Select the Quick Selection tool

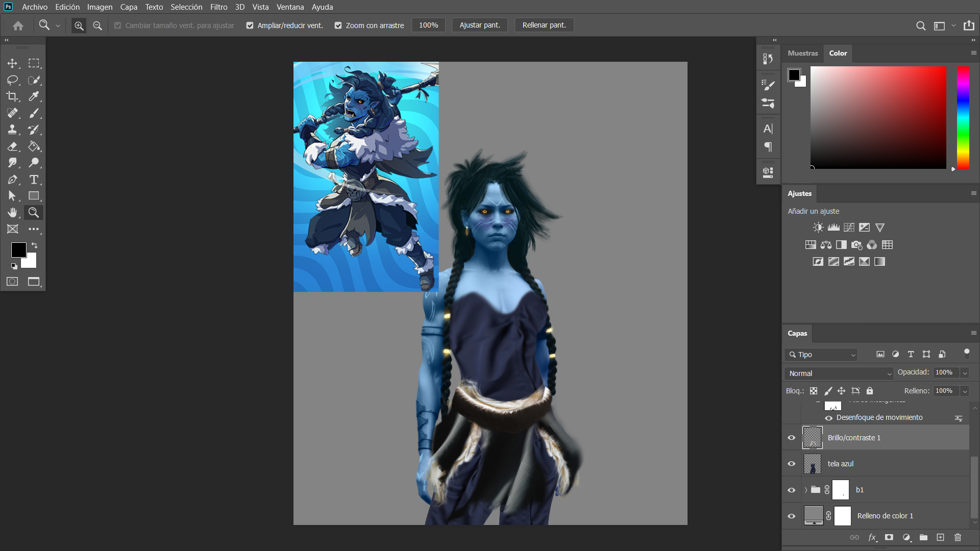34,80
